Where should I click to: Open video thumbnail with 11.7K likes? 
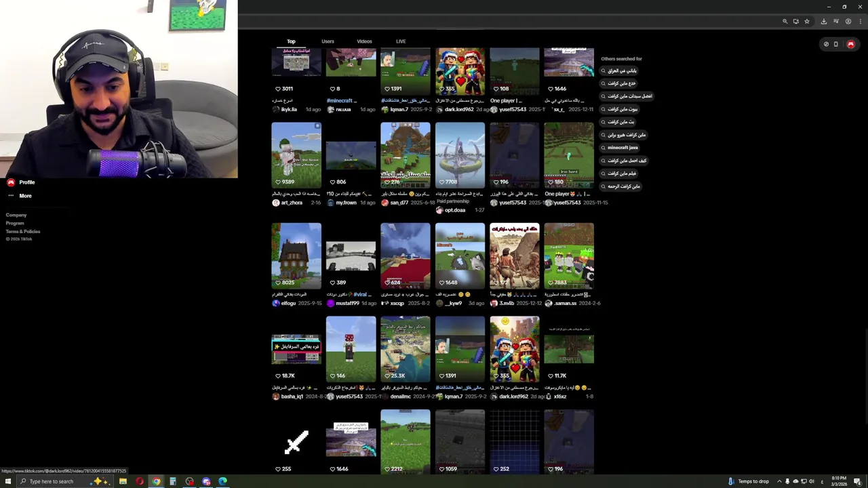pyautogui.click(x=569, y=349)
